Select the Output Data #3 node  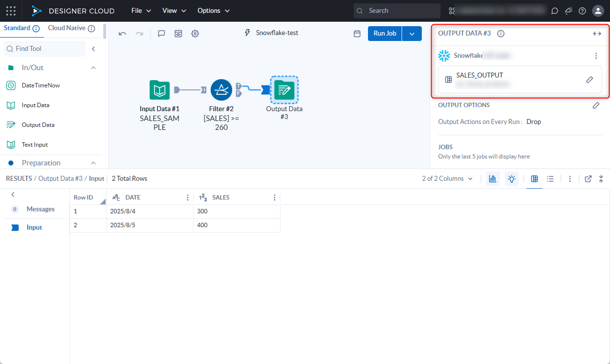[285, 90]
